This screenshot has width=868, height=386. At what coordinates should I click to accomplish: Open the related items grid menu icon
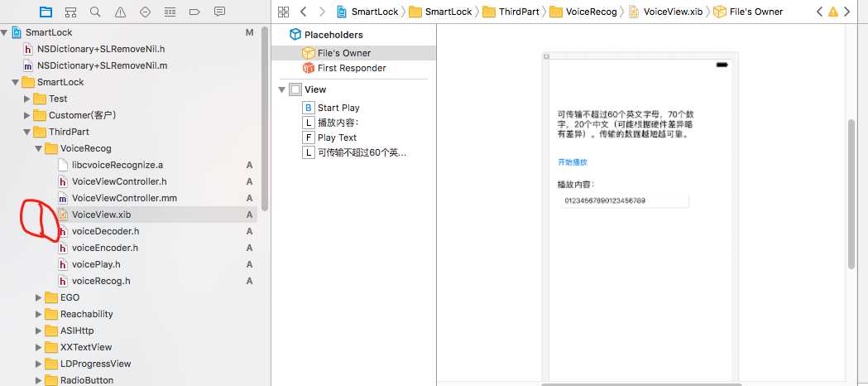[x=284, y=12]
